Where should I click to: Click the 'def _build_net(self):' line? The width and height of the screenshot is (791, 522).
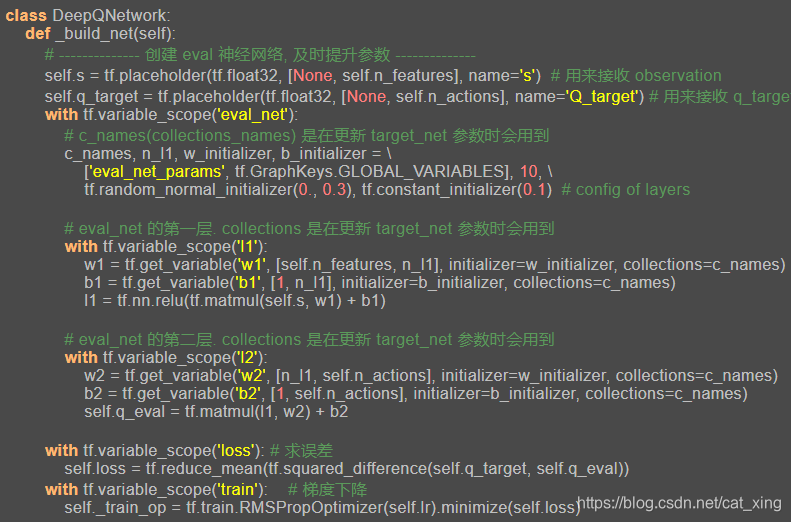tap(100, 34)
